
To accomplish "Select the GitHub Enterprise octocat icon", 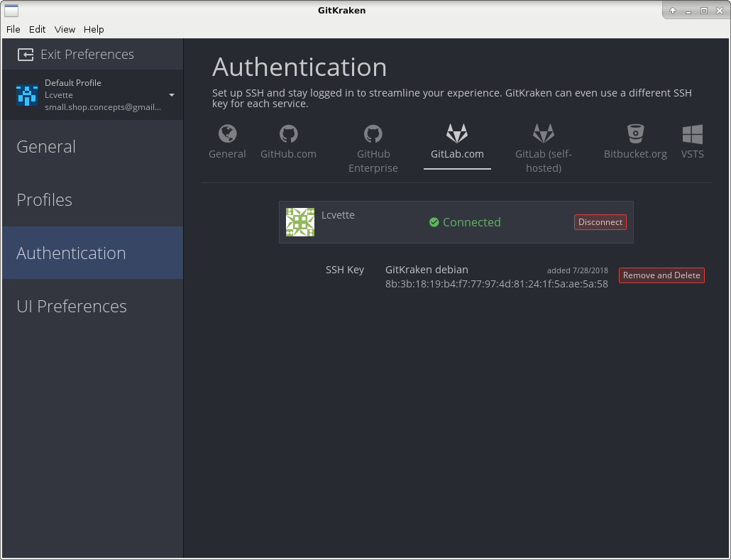I will coord(373,134).
